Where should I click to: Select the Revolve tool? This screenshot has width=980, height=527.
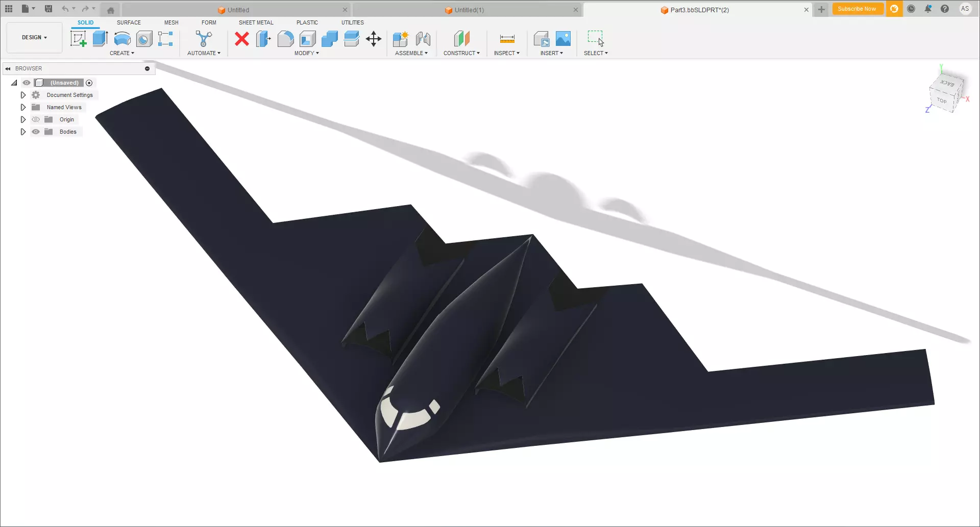click(122, 39)
